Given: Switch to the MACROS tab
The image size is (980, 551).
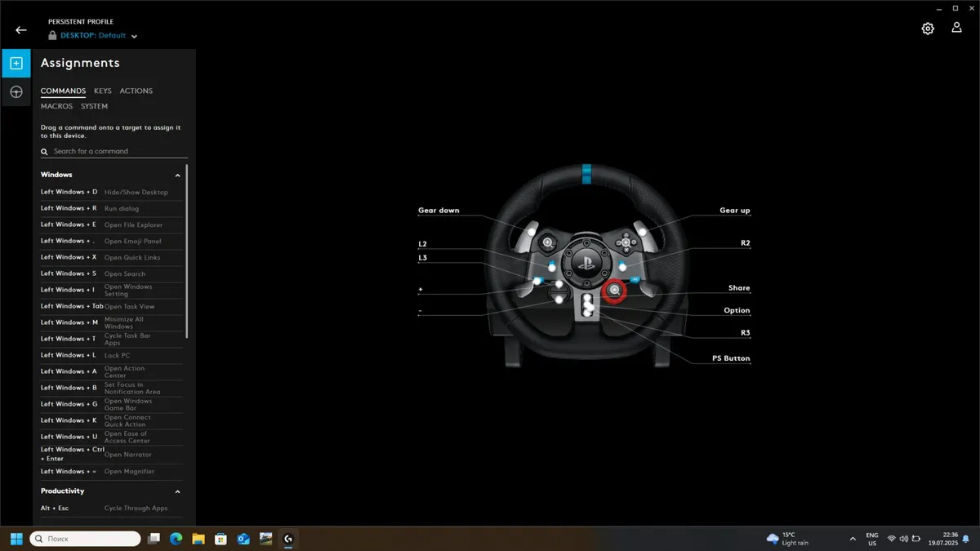Looking at the screenshot, I should coord(56,106).
